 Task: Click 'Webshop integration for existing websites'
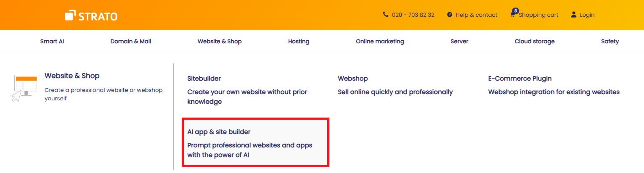click(x=554, y=92)
